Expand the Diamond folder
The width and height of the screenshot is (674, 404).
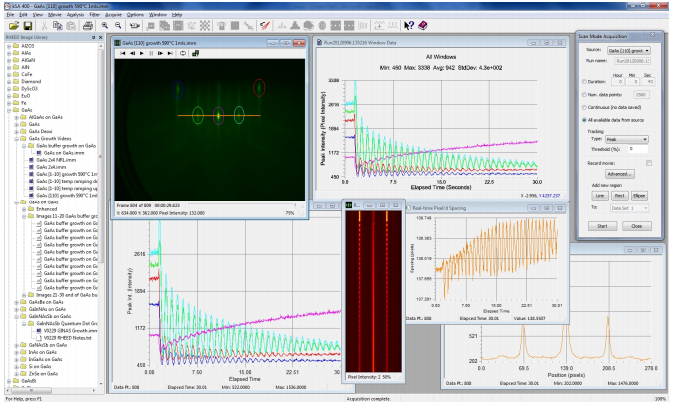(x=9, y=82)
